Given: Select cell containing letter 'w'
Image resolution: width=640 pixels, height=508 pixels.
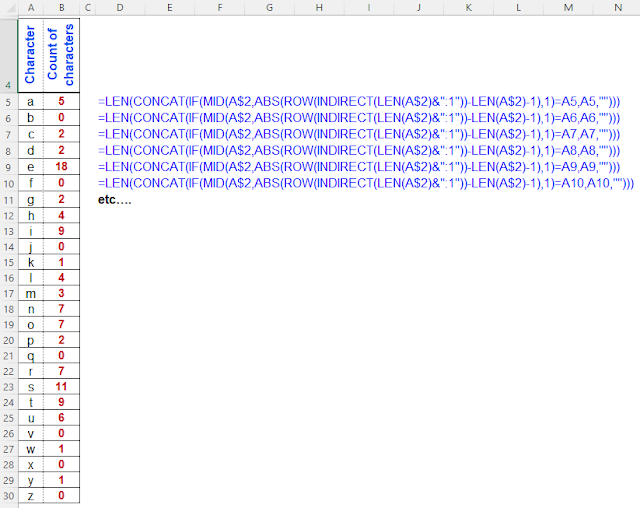Looking at the screenshot, I should [x=31, y=449].
